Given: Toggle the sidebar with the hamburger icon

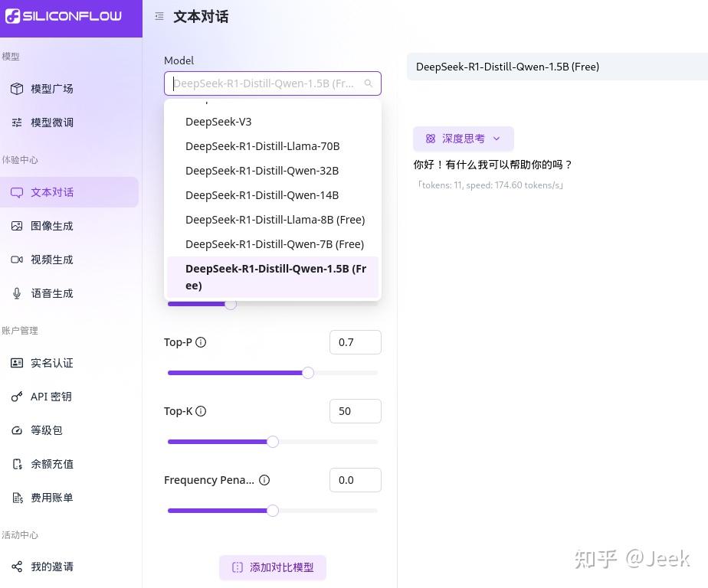Looking at the screenshot, I should point(159,15).
